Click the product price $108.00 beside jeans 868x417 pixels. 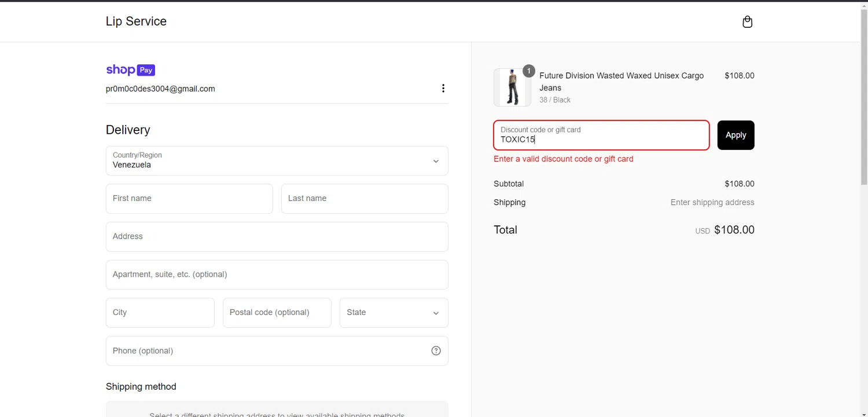coord(740,75)
